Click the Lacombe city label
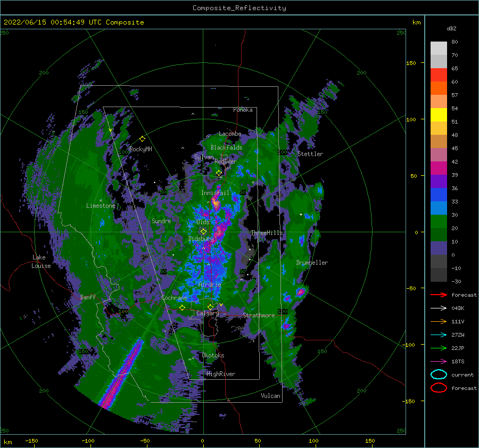This screenshot has height=448, width=479. 230,134
